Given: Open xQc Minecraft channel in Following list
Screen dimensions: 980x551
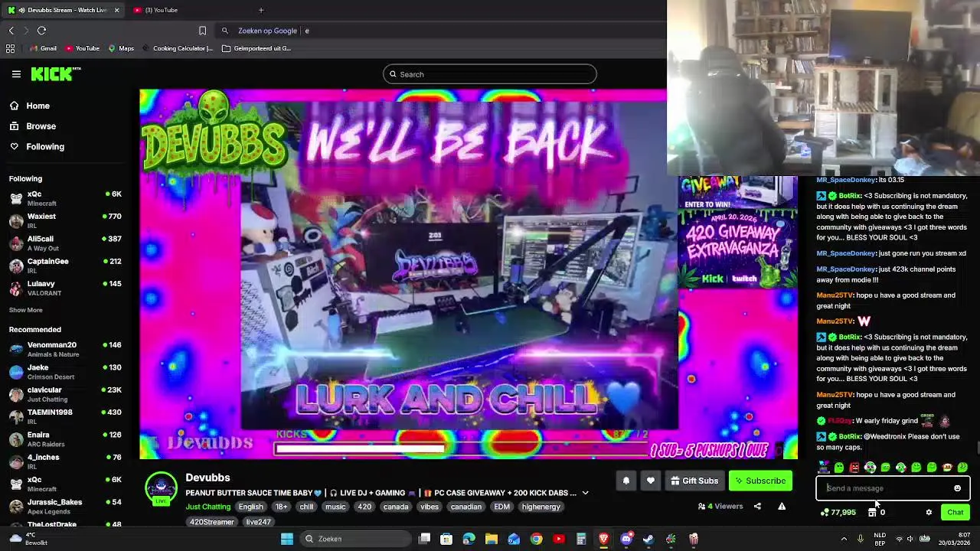Looking at the screenshot, I should coord(65,198).
